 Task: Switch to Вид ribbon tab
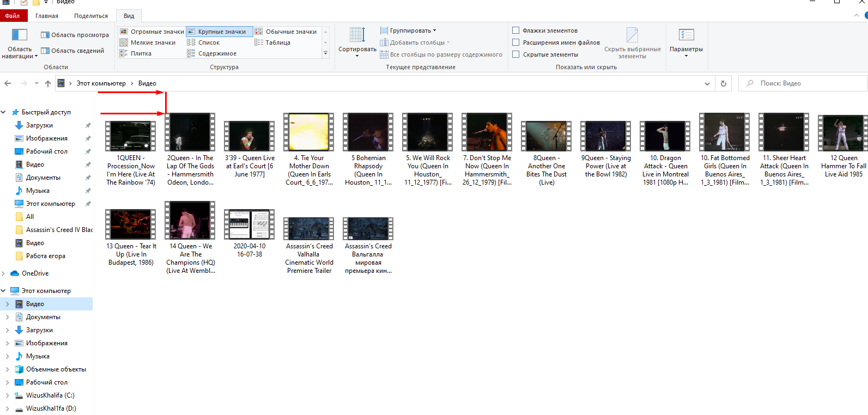129,16
